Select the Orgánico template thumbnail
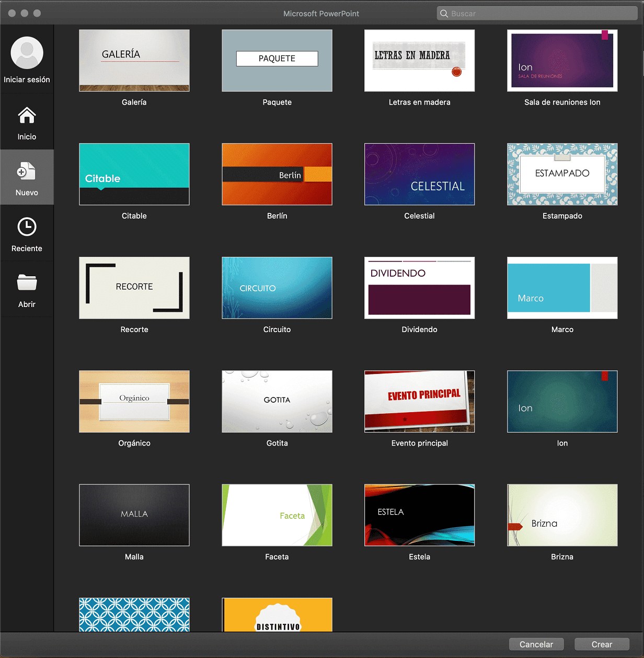The image size is (644, 658). [134, 402]
